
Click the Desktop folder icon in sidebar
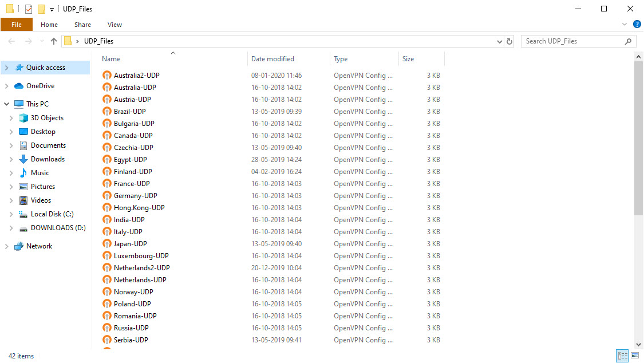(23, 132)
